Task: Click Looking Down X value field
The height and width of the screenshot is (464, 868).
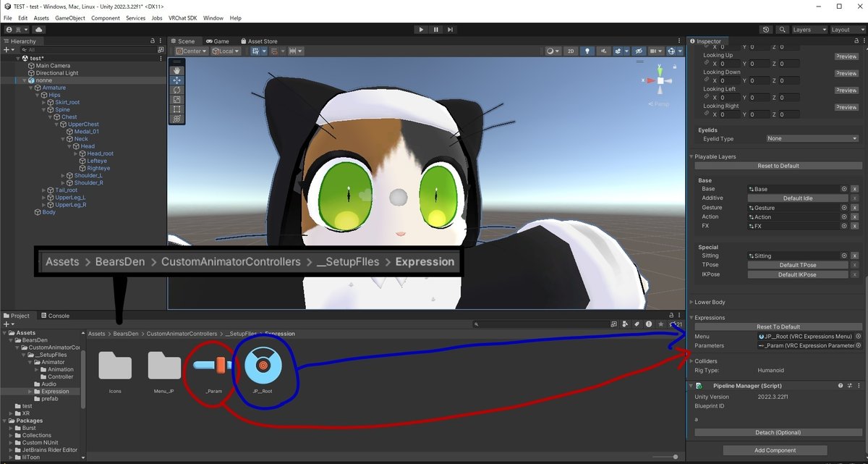Action: click(x=729, y=80)
